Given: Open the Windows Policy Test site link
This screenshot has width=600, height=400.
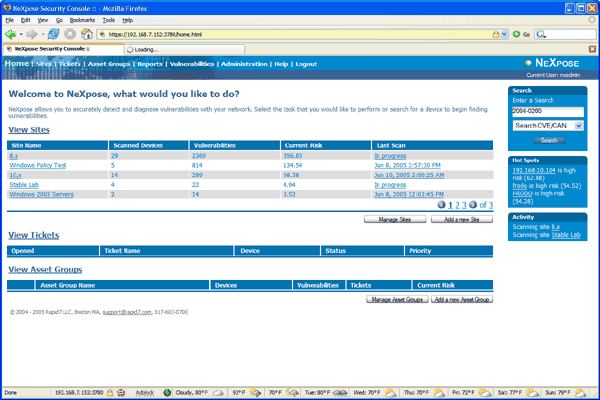Looking at the screenshot, I should coord(37,165).
